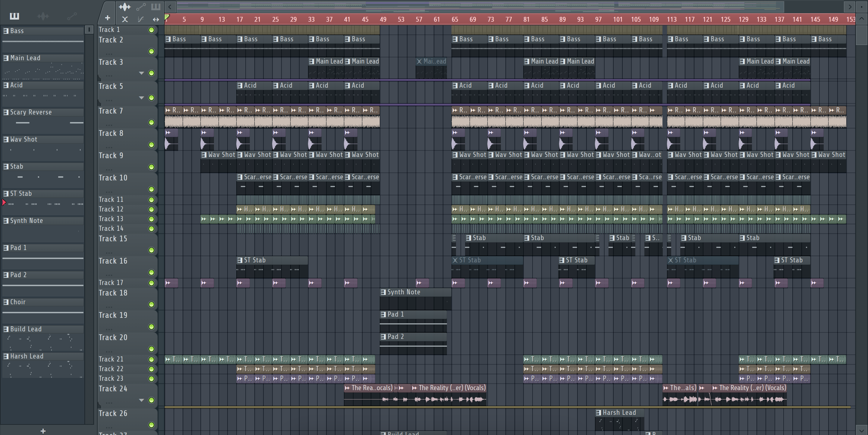Click the vertical scroll up arrow
This screenshot has height=435, width=868.
click(862, 18)
